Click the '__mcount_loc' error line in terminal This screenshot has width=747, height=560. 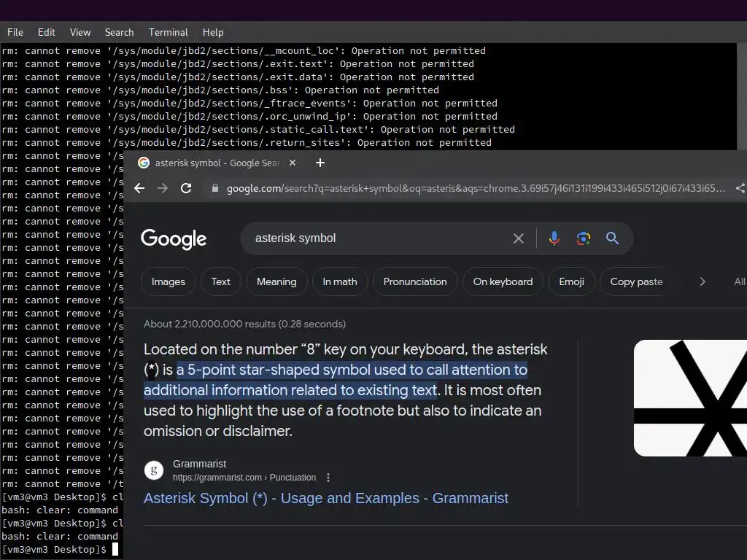(x=244, y=50)
